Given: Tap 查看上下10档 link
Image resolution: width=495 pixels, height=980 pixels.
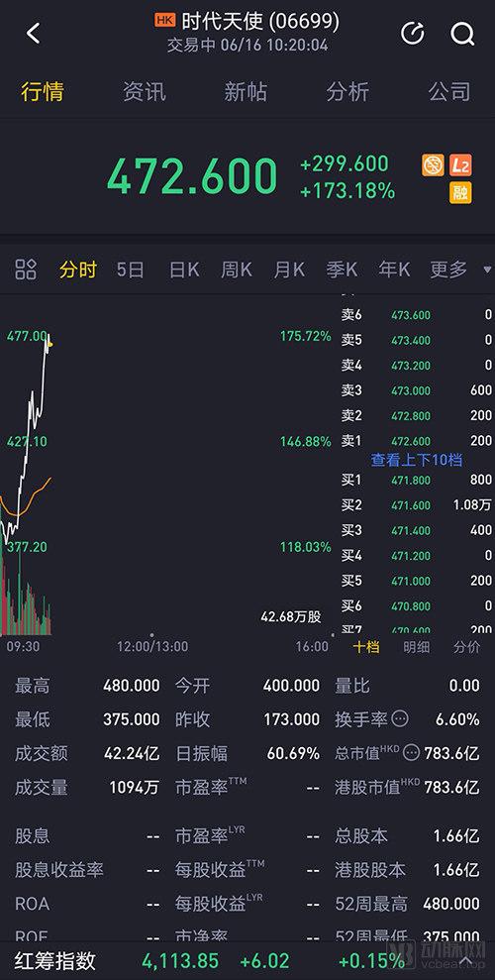Looking at the screenshot, I should 417,461.
